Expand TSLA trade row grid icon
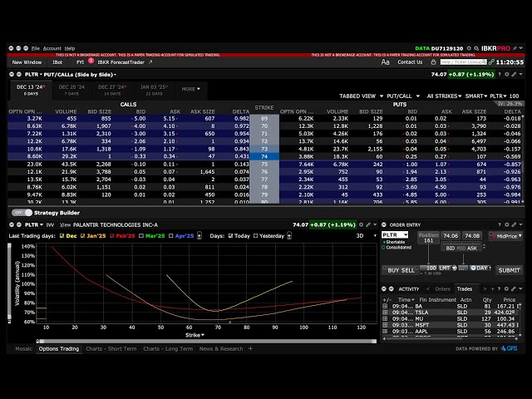This screenshot has height=399, width=532. click(x=385, y=313)
